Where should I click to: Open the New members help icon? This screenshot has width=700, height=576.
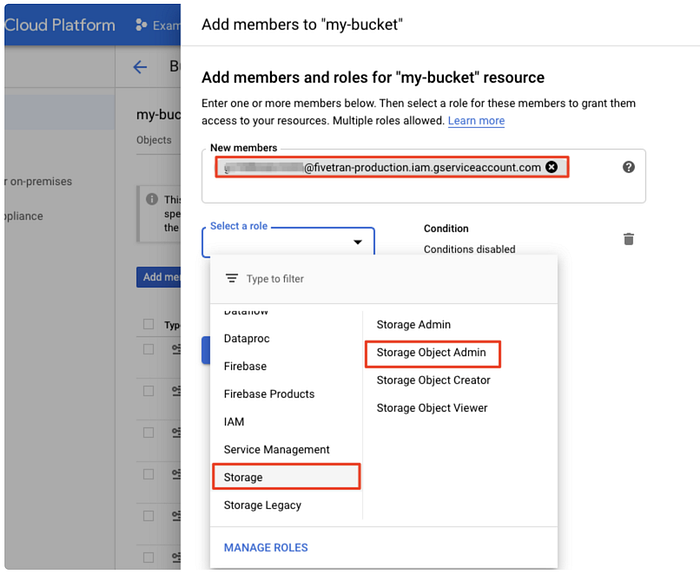pos(629,167)
